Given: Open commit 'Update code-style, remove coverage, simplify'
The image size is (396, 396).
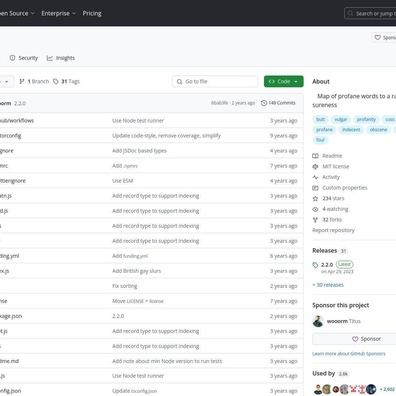Looking at the screenshot, I should pyautogui.click(x=166, y=136).
